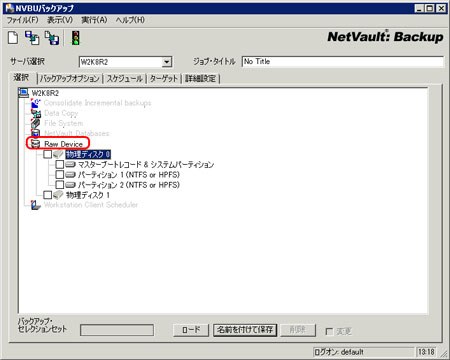Check the 物理ディスク 0 checkbox

[48, 154]
